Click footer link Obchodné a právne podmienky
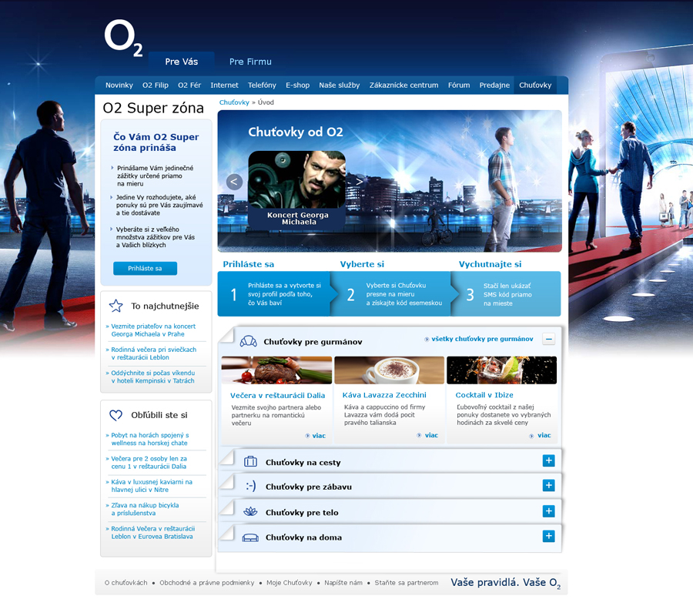Viewport: 693px width, 616px height. coord(207,583)
